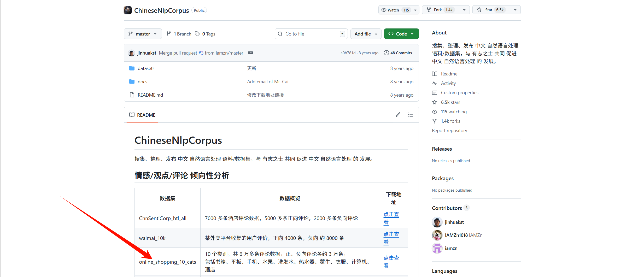Open the Add file dropdown
Screen dimensions: 644x277
point(366,33)
